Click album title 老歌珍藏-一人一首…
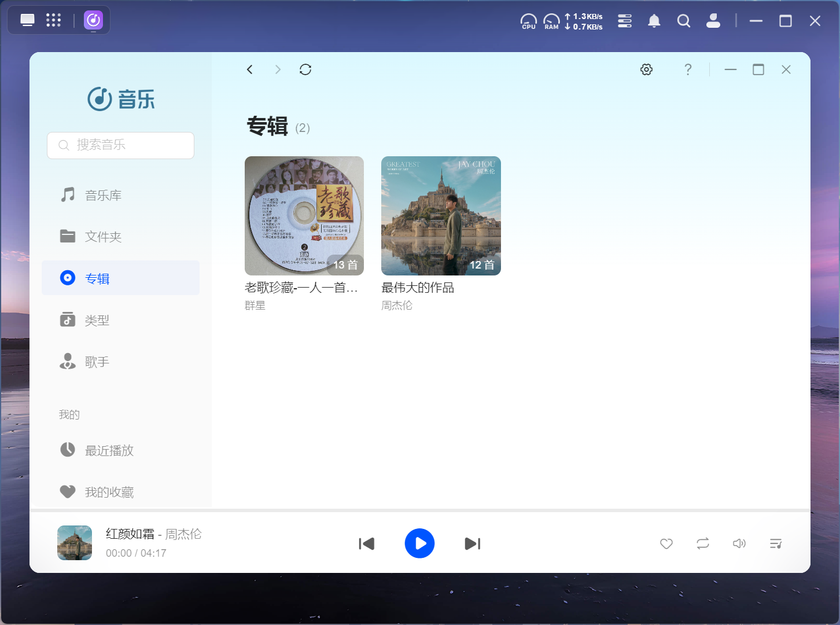 pyautogui.click(x=301, y=288)
